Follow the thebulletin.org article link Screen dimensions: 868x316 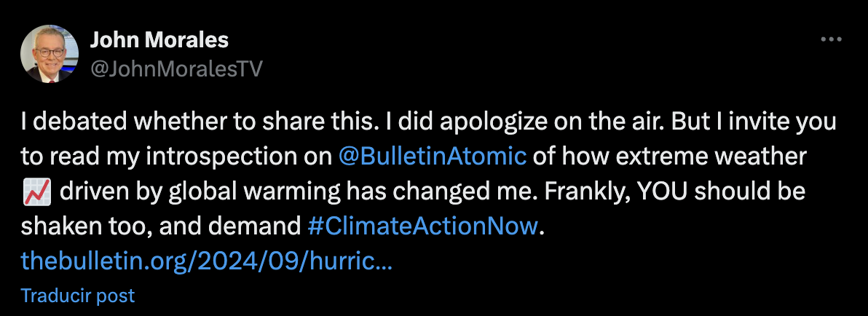tap(207, 261)
